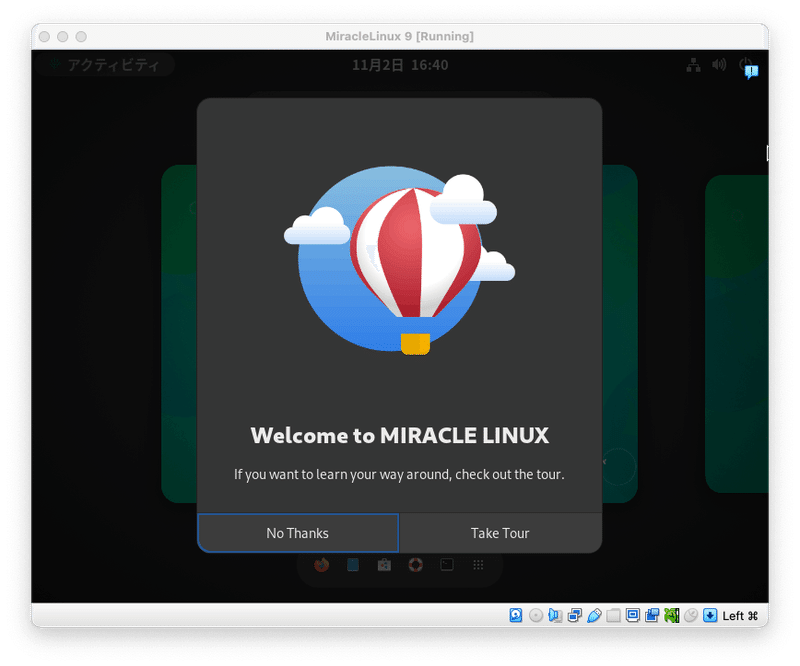The width and height of the screenshot is (800, 666).
Task: Open the Help lifebuoy icon in dash
Action: (x=415, y=565)
